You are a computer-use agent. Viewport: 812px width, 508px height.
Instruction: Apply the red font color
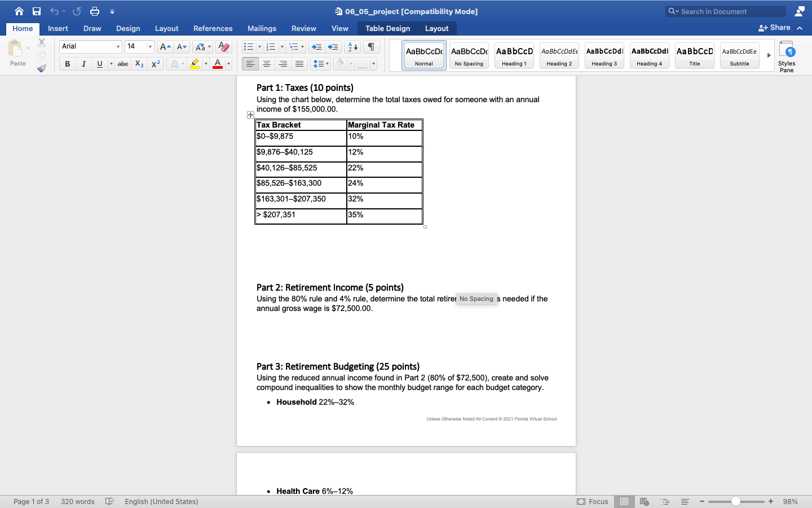pyautogui.click(x=218, y=64)
